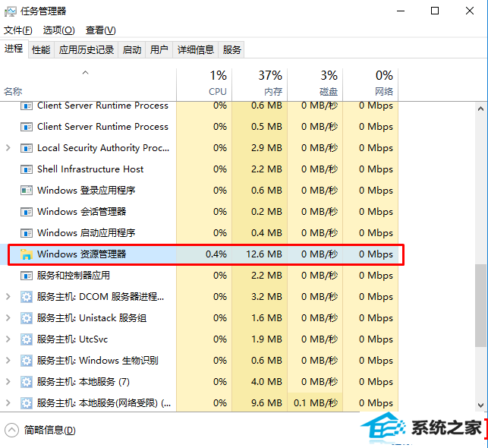Open the 选项(O) menu
The width and height of the screenshot is (488, 448).
pyautogui.click(x=59, y=30)
